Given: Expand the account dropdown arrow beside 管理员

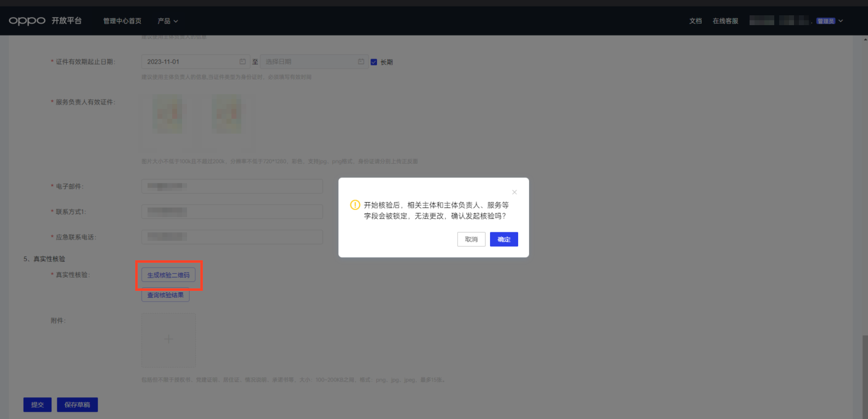Looking at the screenshot, I should (x=841, y=21).
